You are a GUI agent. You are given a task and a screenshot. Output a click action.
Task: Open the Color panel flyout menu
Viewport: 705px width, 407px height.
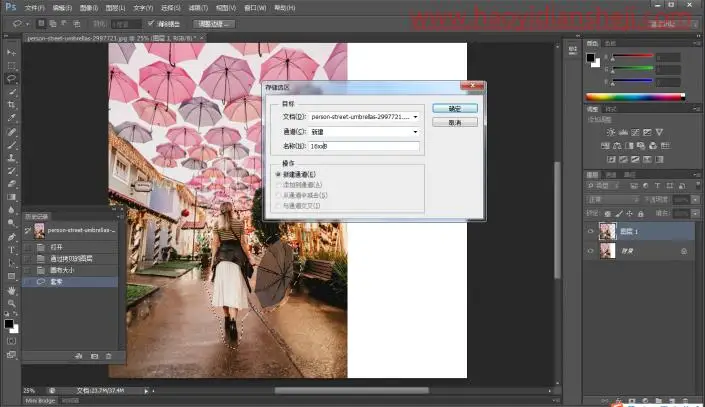point(696,44)
